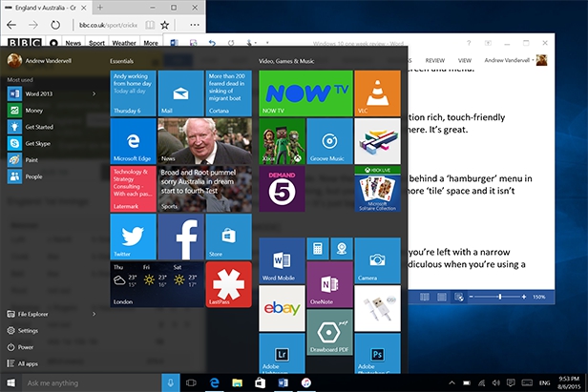Viewport: 588px width, 392px height.
Task: Open the Twitter tile
Action: (x=133, y=236)
